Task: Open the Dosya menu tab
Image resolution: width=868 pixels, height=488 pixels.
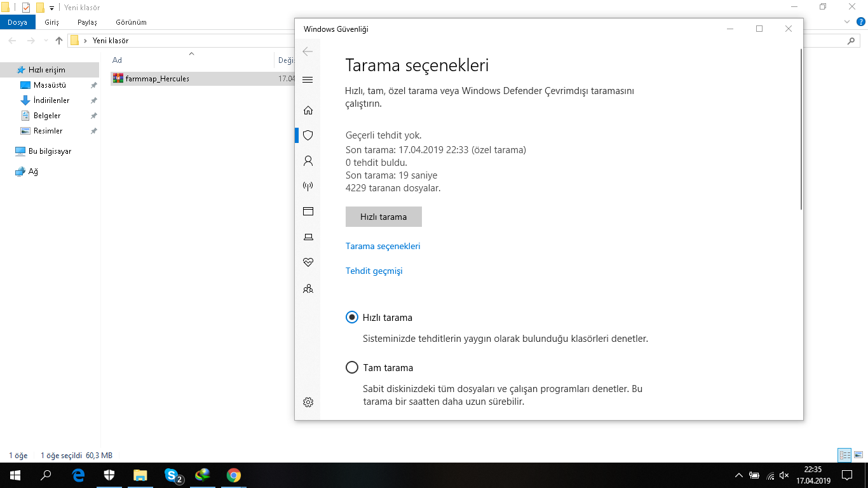Action: click(17, 22)
